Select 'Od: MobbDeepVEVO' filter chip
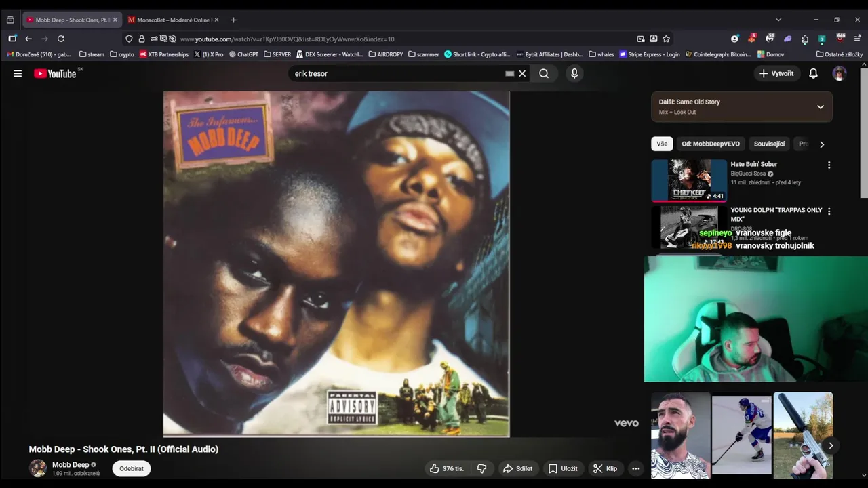 [x=711, y=144]
